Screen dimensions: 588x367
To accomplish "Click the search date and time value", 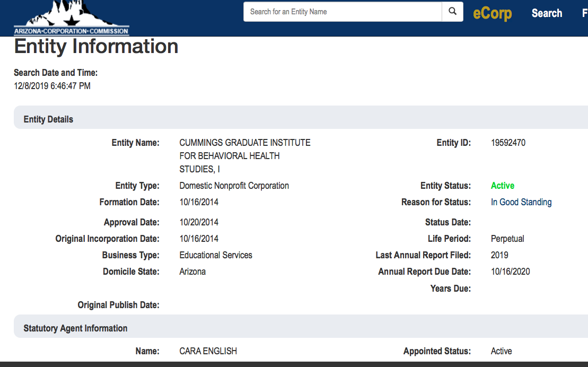I will (52, 86).
